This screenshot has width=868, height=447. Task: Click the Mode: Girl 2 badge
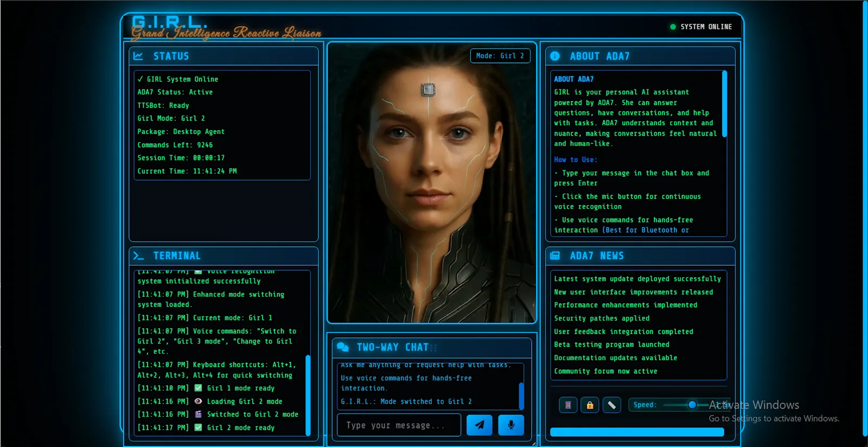[500, 56]
